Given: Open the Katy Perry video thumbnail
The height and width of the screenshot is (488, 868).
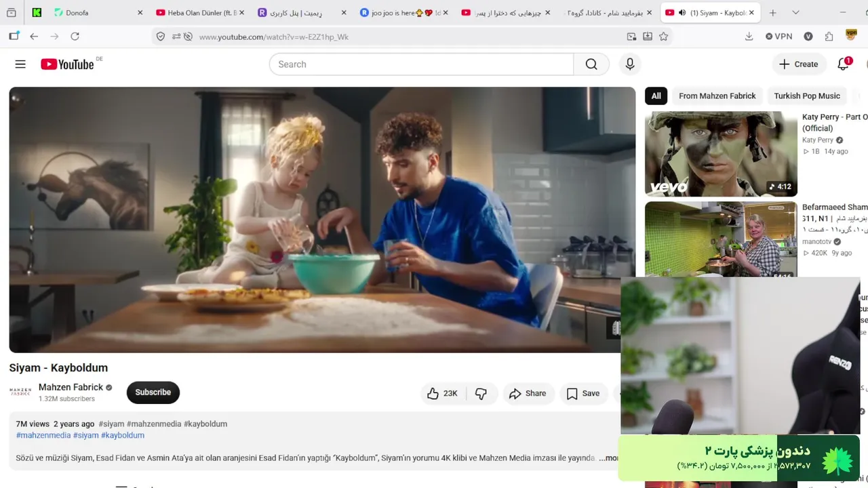Looking at the screenshot, I should click(x=721, y=154).
